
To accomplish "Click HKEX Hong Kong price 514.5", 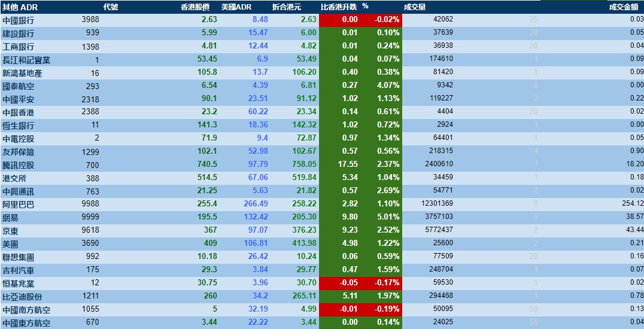I will (x=207, y=177).
